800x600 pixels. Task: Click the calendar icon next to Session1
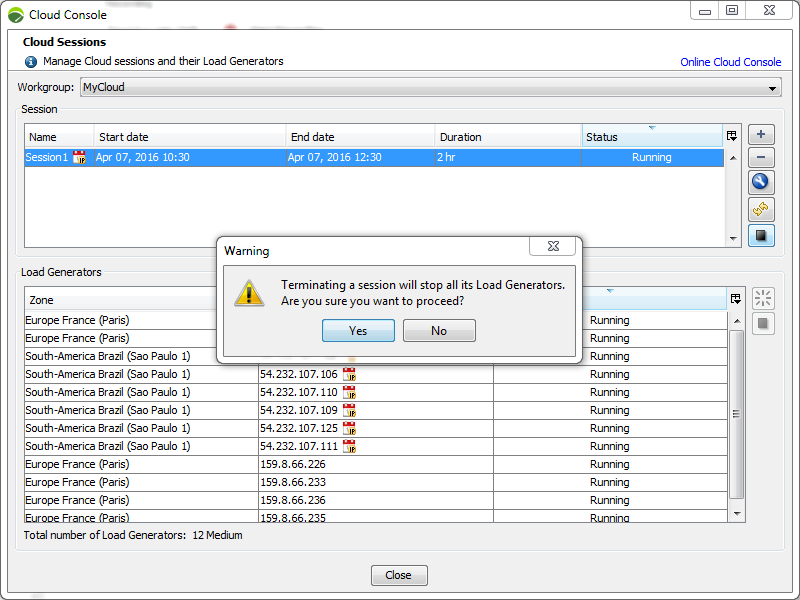pyautogui.click(x=80, y=157)
